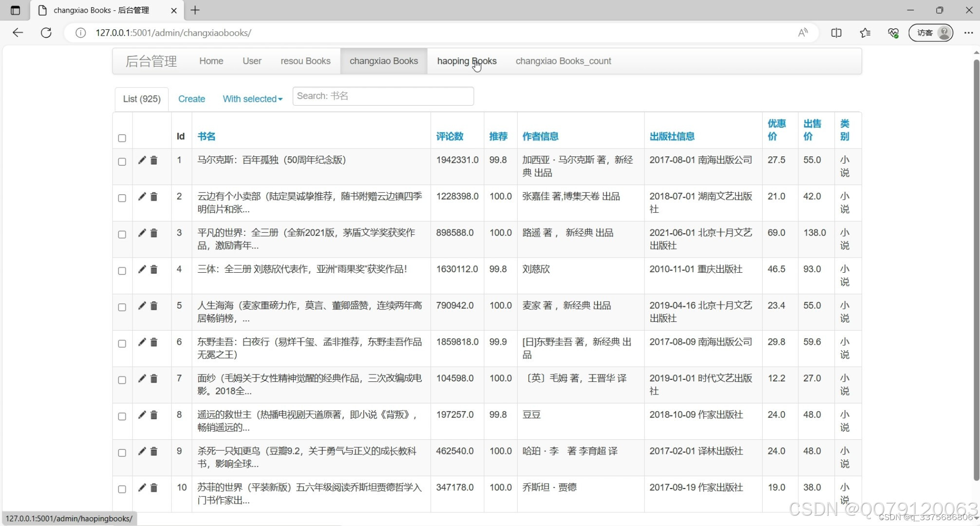This screenshot has width=980, height=526.
Task: Click the Create link
Action: click(x=191, y=99)
